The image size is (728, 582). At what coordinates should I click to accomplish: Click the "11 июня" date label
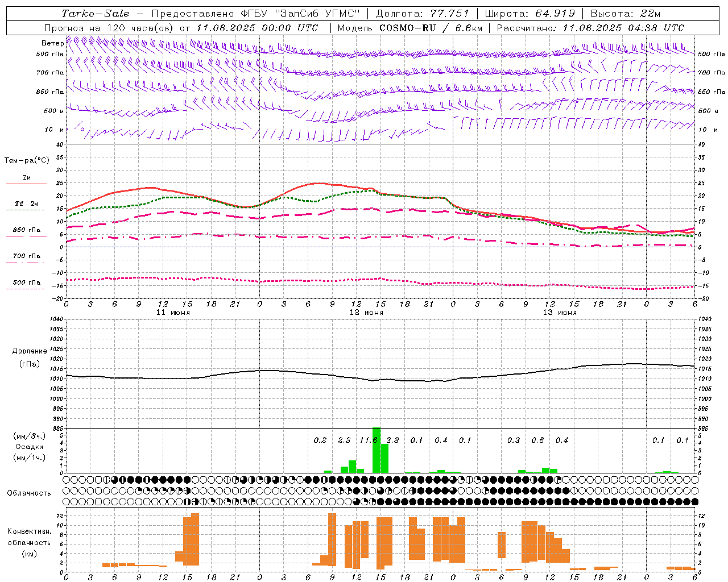click(173, 313)
